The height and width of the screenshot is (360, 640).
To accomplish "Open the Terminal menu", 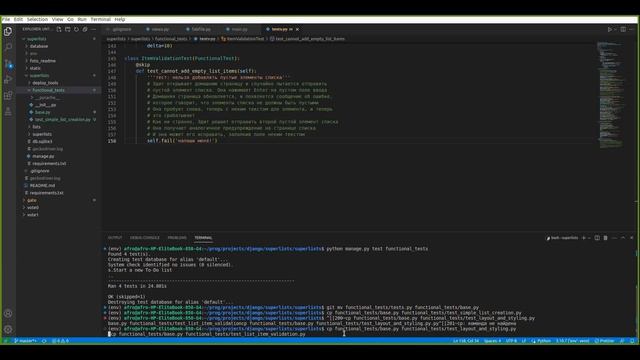I will pyautogui.click(x=100, y=19).
